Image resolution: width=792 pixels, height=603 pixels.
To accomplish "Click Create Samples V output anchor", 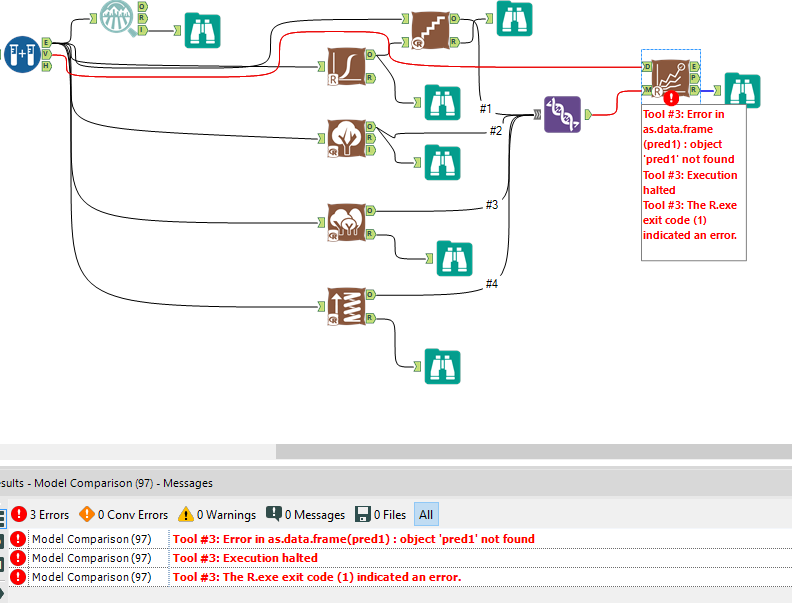I will coord(46,54).
